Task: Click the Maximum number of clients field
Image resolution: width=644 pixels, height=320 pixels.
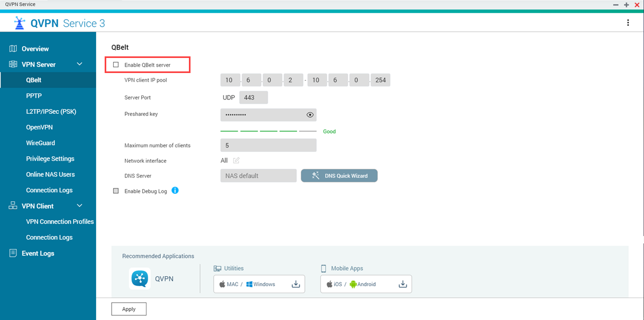Action: 268,145
